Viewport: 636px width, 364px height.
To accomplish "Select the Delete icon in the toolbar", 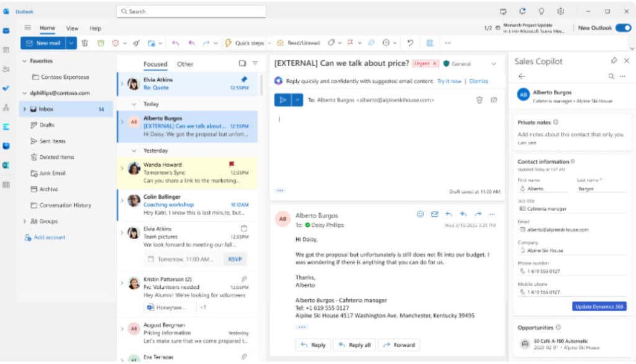I will (x=85, y=42).
